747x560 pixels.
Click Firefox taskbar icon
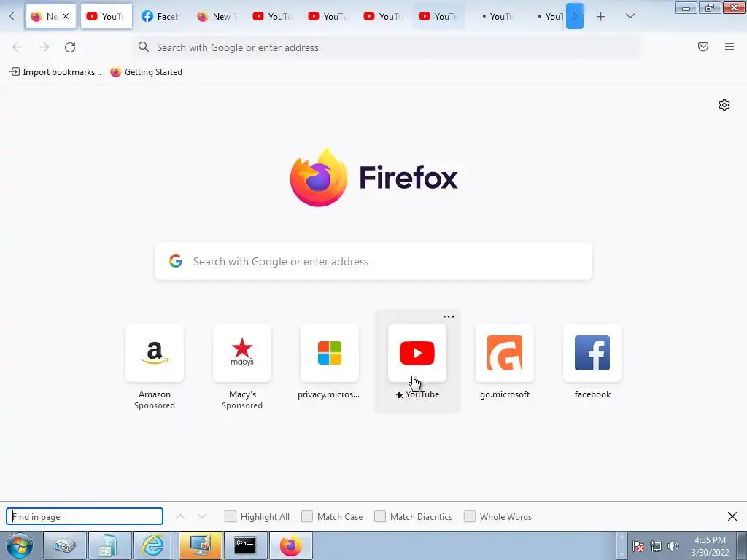coord(290,545)
